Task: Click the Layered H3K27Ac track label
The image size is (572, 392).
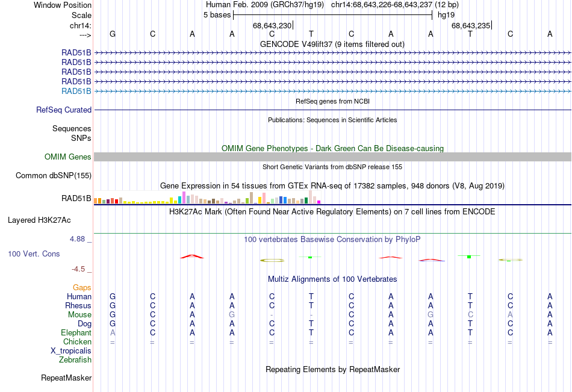Action: [x=39, y=220]
